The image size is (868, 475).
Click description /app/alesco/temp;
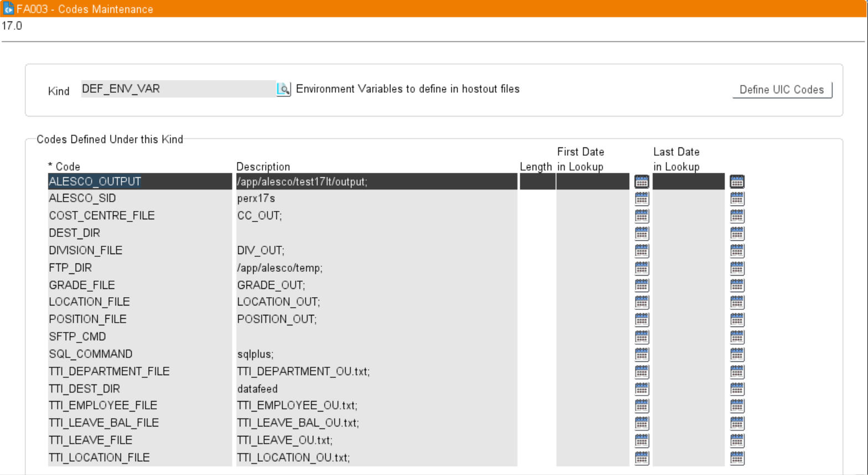tap(377, 268)
